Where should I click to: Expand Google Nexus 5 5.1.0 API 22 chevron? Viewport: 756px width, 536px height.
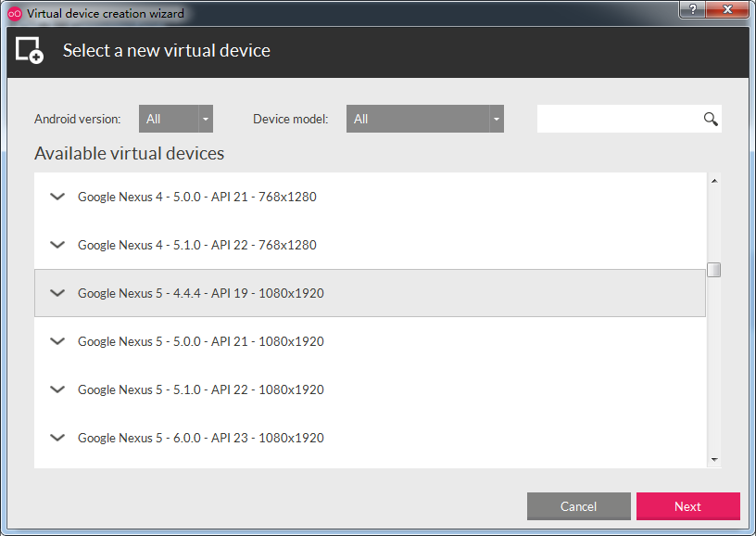(57, 389)
